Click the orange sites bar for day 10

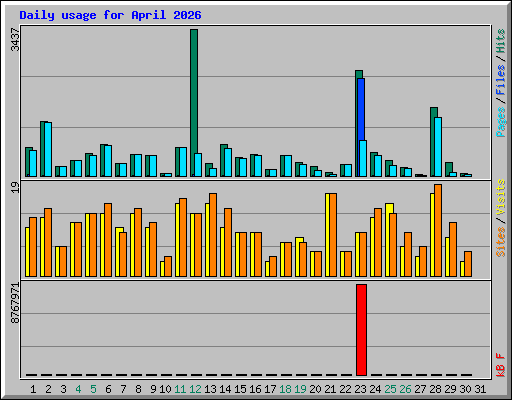[168, 266]
